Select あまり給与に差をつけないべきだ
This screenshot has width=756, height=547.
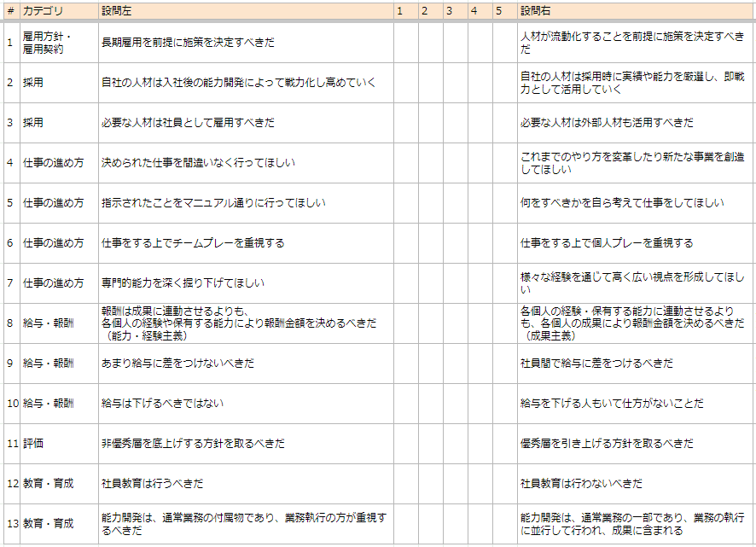(246, 364)
